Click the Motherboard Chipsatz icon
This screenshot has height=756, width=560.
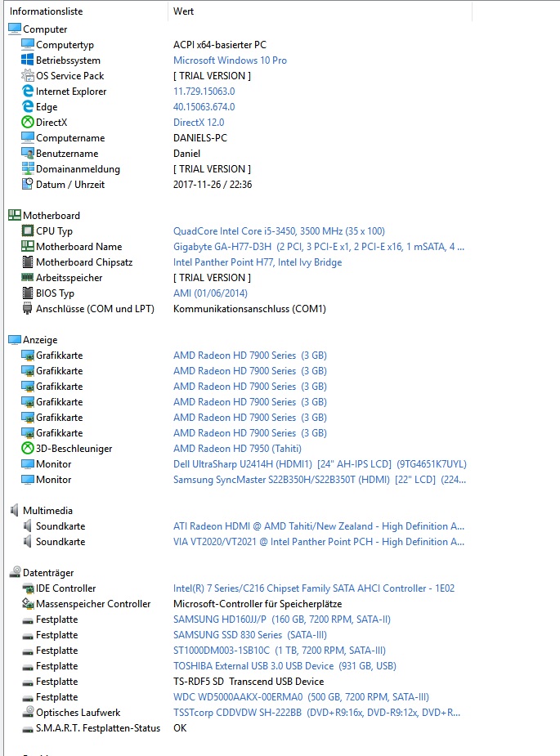tap(28, 262)
